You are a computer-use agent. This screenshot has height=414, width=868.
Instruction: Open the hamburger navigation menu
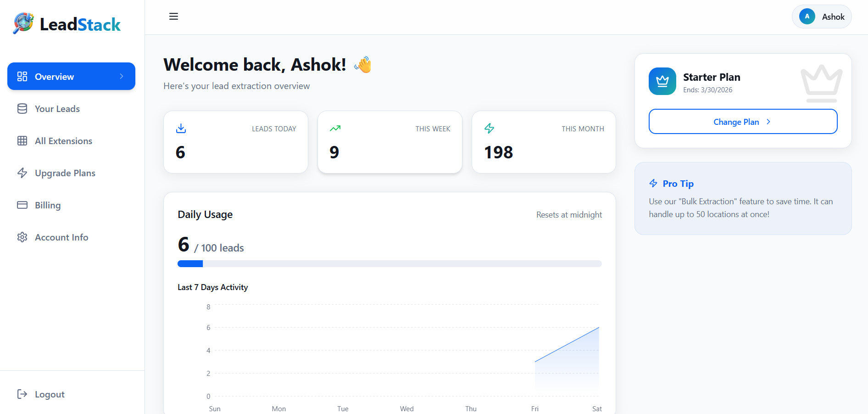173,16
